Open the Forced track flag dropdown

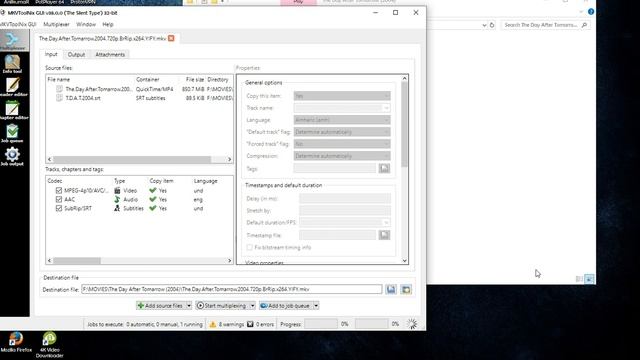[x=342, y=144]
